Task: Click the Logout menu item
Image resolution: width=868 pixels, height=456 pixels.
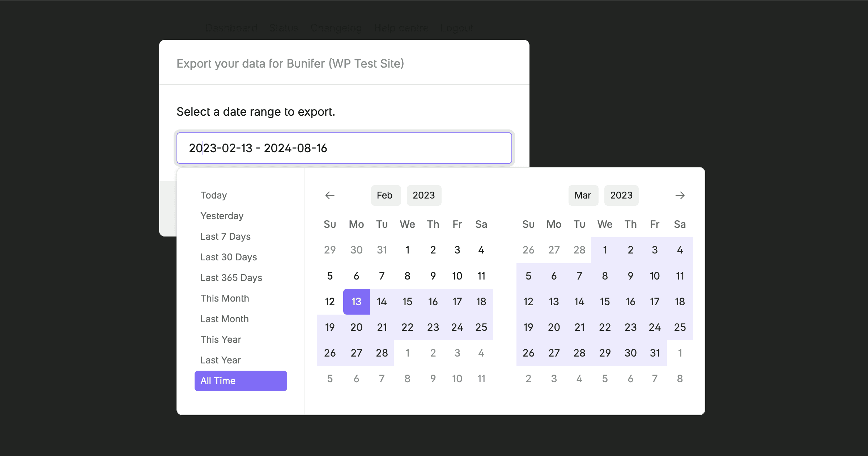Action: pos(457,28)
